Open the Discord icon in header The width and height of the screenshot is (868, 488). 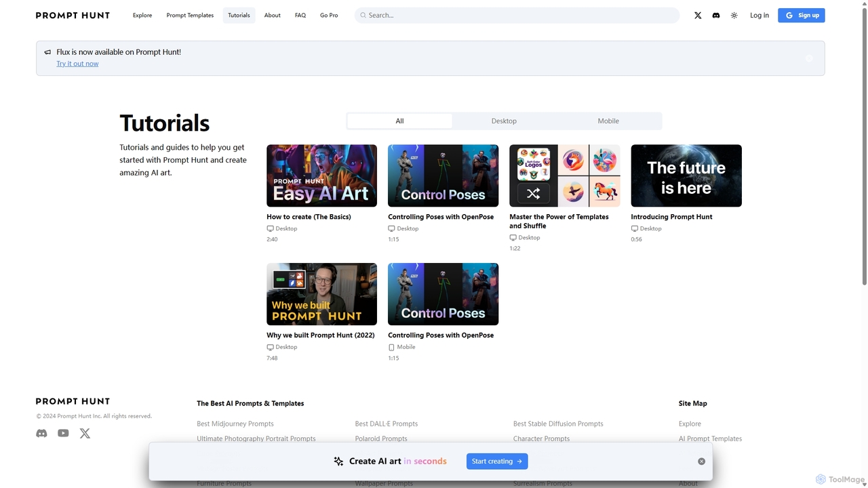[716, 15]
